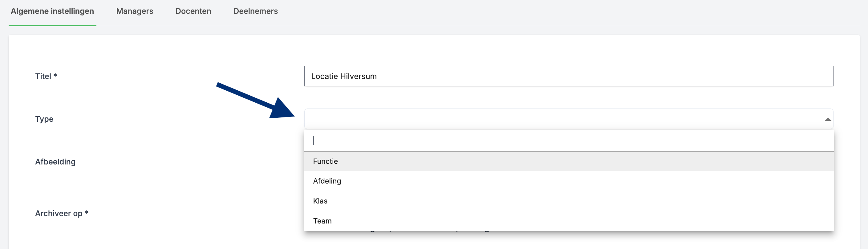Click the required asterisk next to Titel
Screen dimensions: 868x249
(x=55, y=75)
